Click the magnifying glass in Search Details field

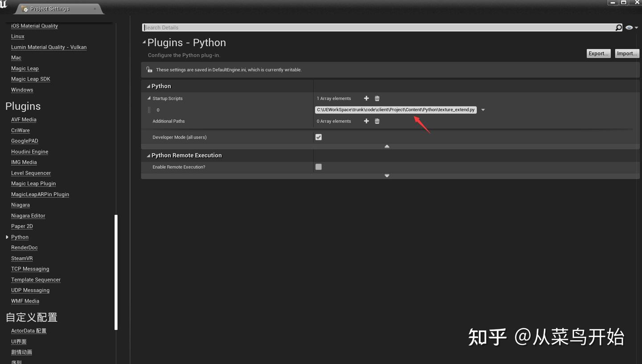618,27
